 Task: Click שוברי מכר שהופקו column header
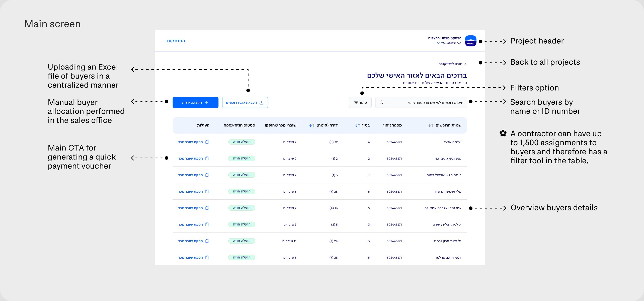tap(280, 125)
